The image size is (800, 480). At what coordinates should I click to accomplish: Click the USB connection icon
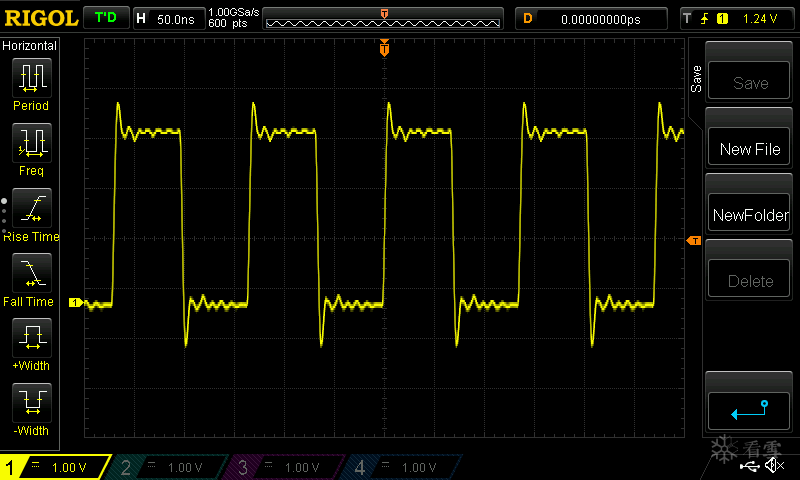(x=749, y=466)
